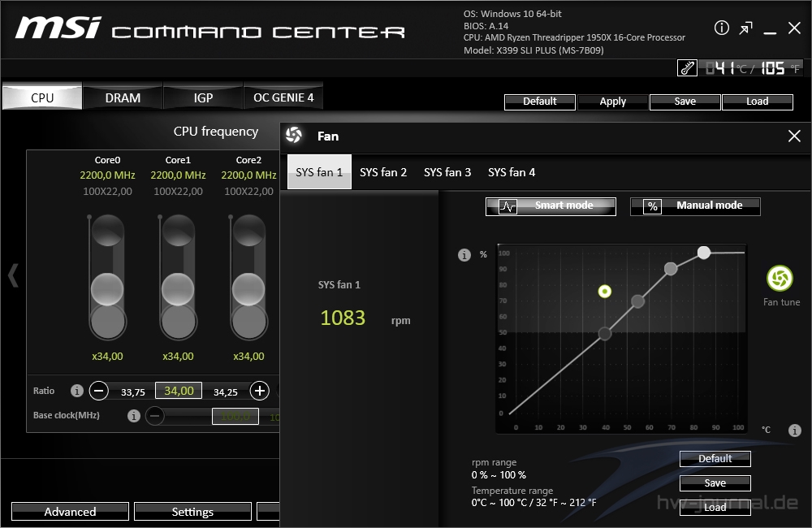Image resolution: width=812 pixels, height=528 pixels.
Task: Open the Advanced button
Action: coord(70,512)
